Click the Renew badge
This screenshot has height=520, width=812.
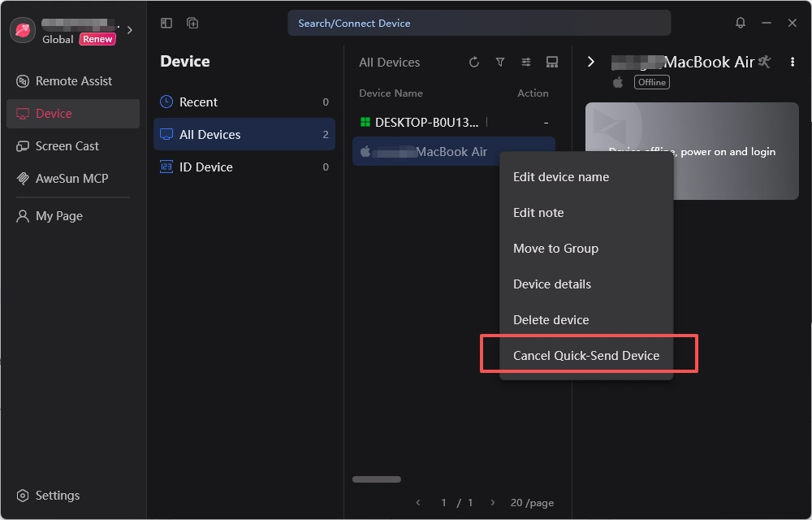97,39
